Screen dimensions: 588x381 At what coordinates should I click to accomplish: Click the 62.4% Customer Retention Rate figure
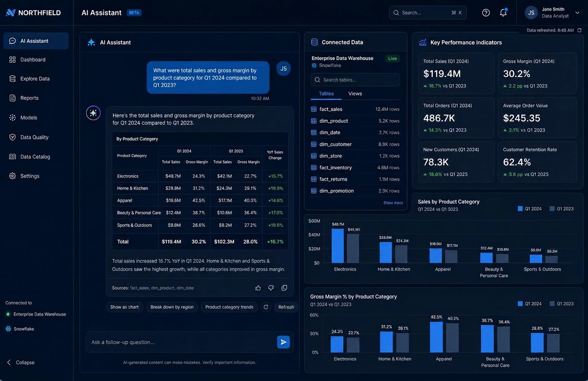coord(517,162)
